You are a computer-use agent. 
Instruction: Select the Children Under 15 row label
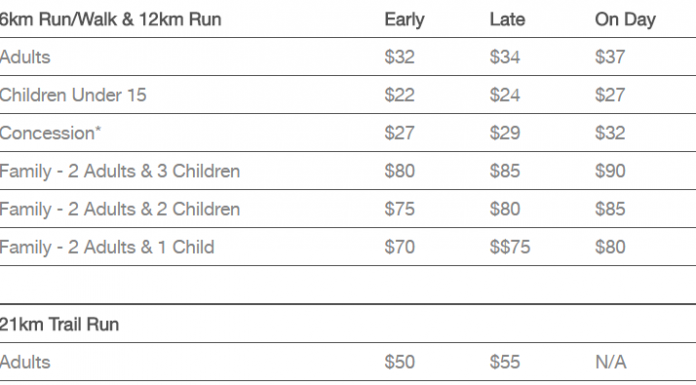(x=73, y=95)
